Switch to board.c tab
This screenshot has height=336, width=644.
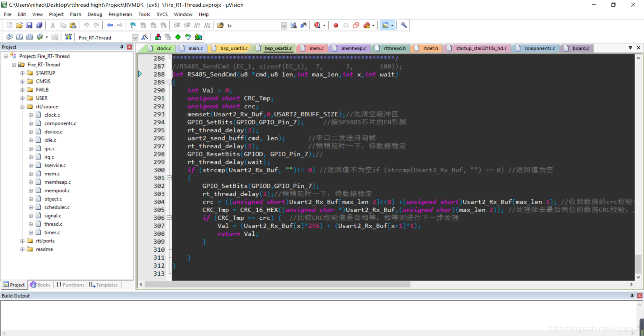point(577,48)
